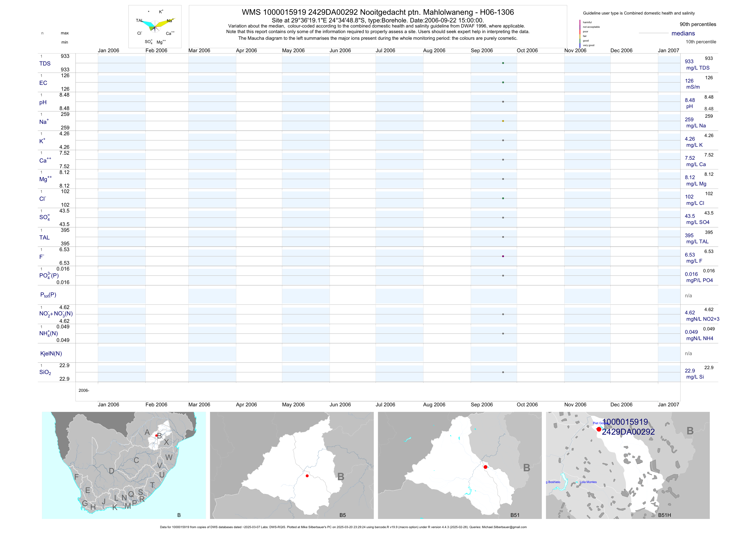756x535 pixels.
Task: Click the green EC data point
Action: (x=503, y=82)
